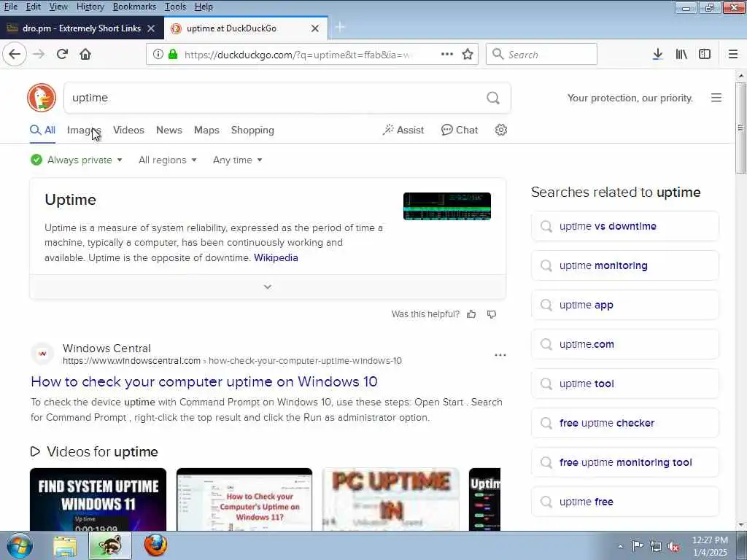
Task: Open the Always private dropdown
Action: pos(77,160)
